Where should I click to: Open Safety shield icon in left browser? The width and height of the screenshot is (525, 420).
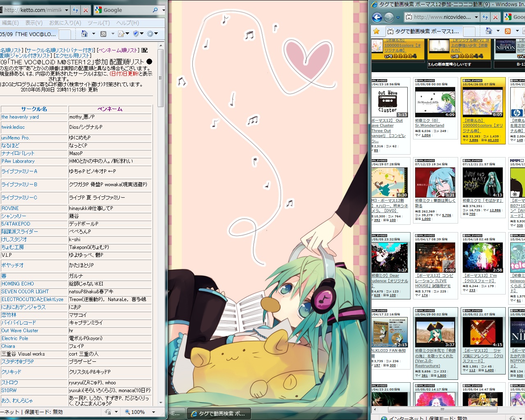click(x=136, y=34)
